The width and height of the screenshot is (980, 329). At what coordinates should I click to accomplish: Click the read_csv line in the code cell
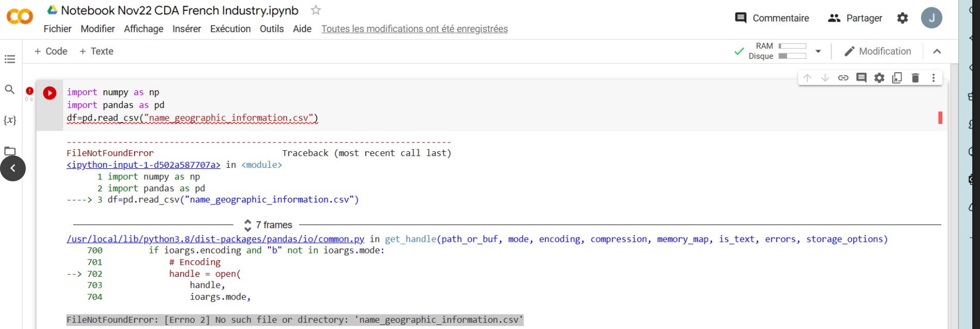192,118
